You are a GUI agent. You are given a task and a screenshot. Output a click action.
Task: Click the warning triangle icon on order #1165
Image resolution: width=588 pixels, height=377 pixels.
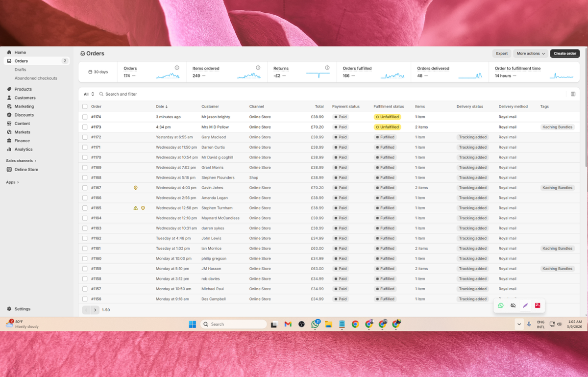(x=136, y=208)
